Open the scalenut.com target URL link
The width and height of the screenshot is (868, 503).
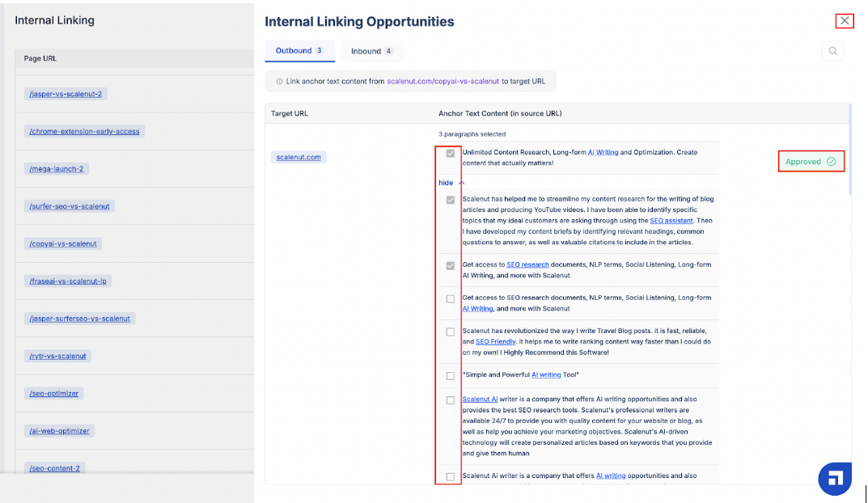coord(299,158)
